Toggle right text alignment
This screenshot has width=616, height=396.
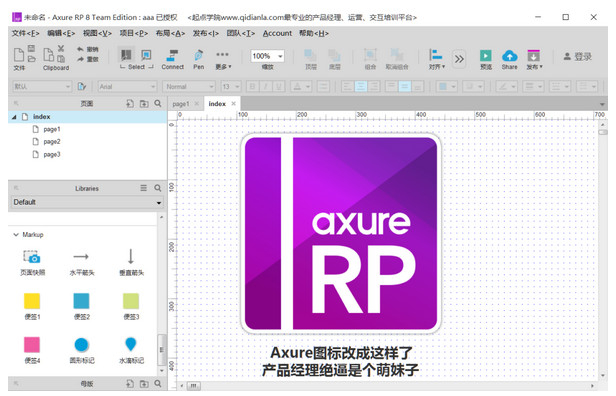(374, 86)
